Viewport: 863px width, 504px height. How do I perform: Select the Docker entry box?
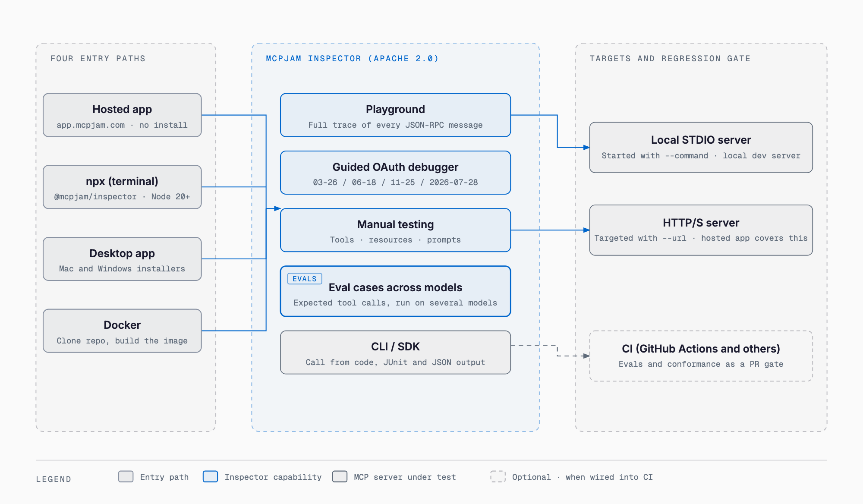point(122,331)
